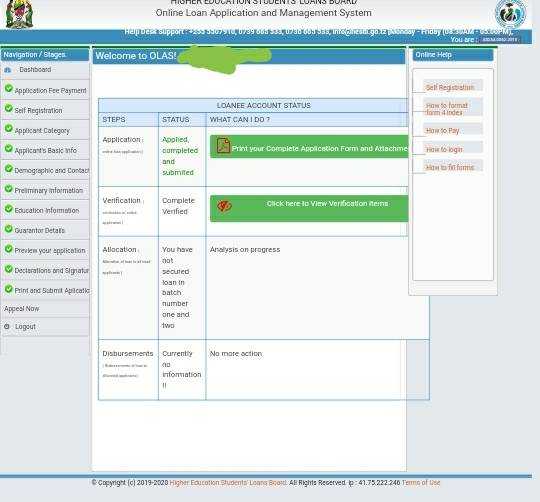Screen dimensions: 540x502
Task: Click Higher Education Students' Loans Board footer link
Action: (228, 483)
